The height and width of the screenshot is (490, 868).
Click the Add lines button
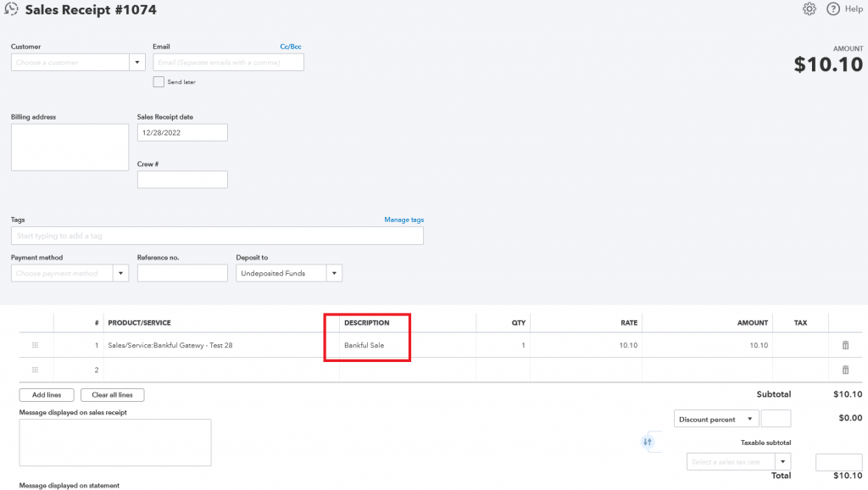47,395
